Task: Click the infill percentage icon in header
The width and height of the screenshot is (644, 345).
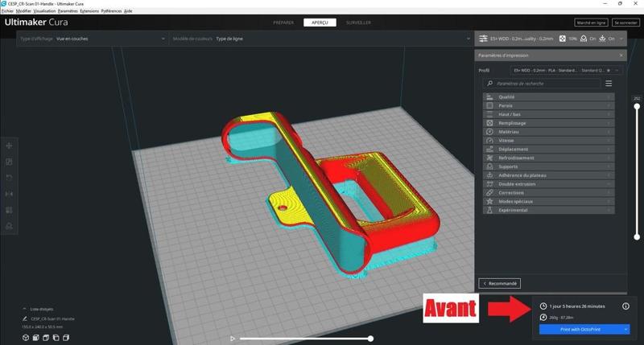Action: (x=562, y=39)
